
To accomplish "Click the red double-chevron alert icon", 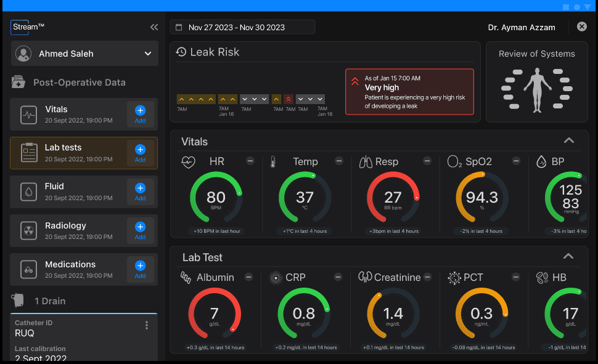I will 354,81.
